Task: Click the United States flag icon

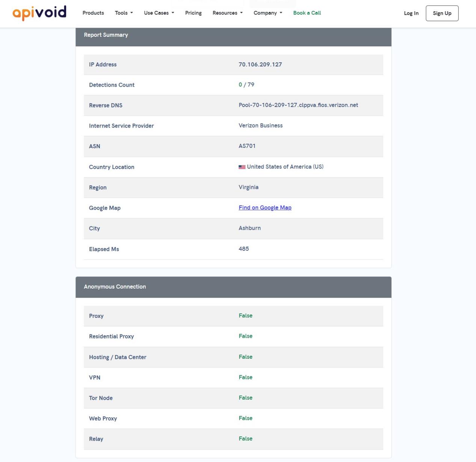Action: pos(242,167)
